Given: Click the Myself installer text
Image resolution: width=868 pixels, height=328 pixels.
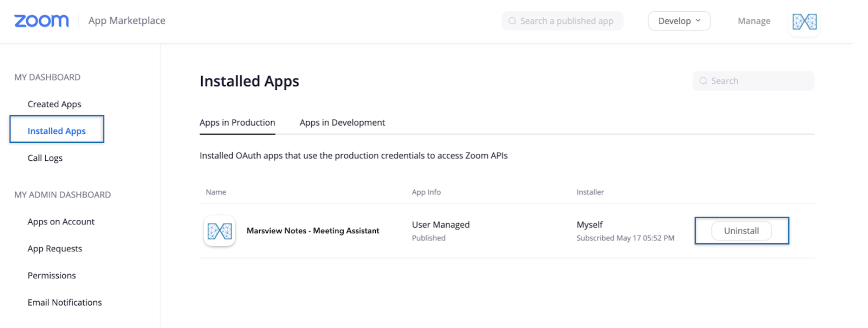Looking at the screenshot, I should pyautogui.click(x=590, y=224).
